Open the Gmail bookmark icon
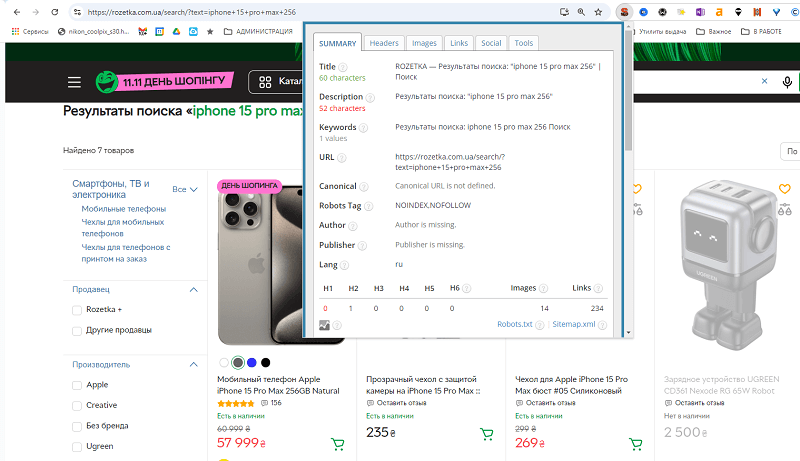 pos(143,32)
